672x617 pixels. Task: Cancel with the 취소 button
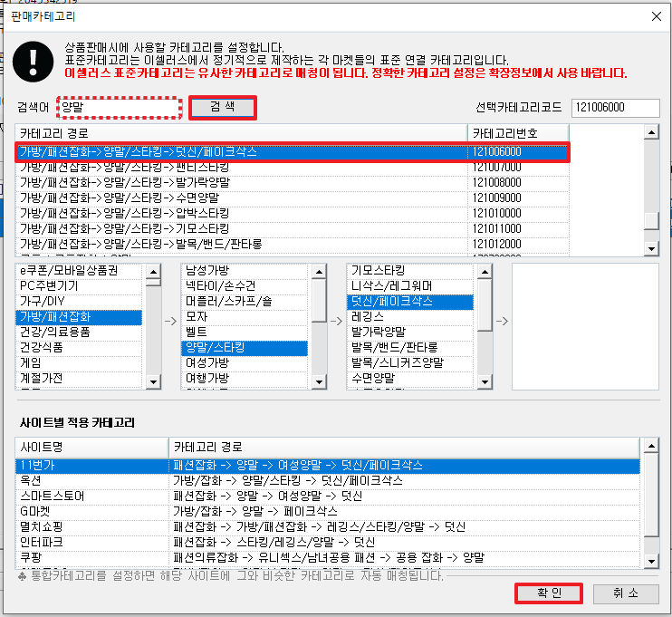[626, 593]
